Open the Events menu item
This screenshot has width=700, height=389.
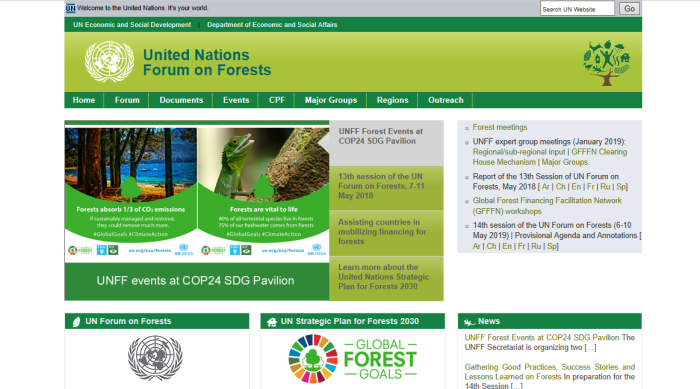(236, 100)
